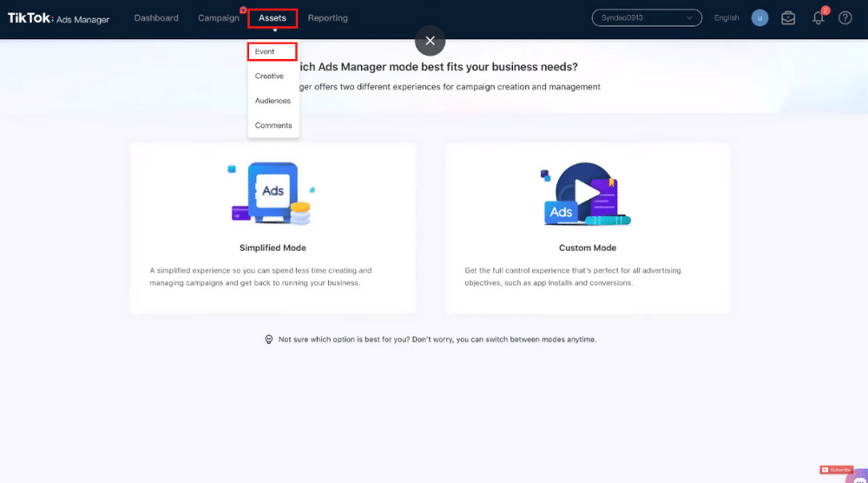Click the Simplified Mode heading
868x483 pixels.
[x=273, y=248]
